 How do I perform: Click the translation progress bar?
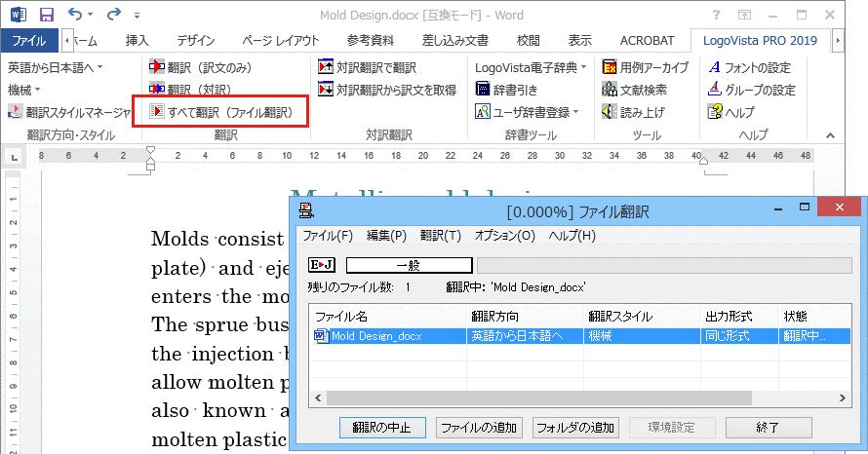point(664,265)
